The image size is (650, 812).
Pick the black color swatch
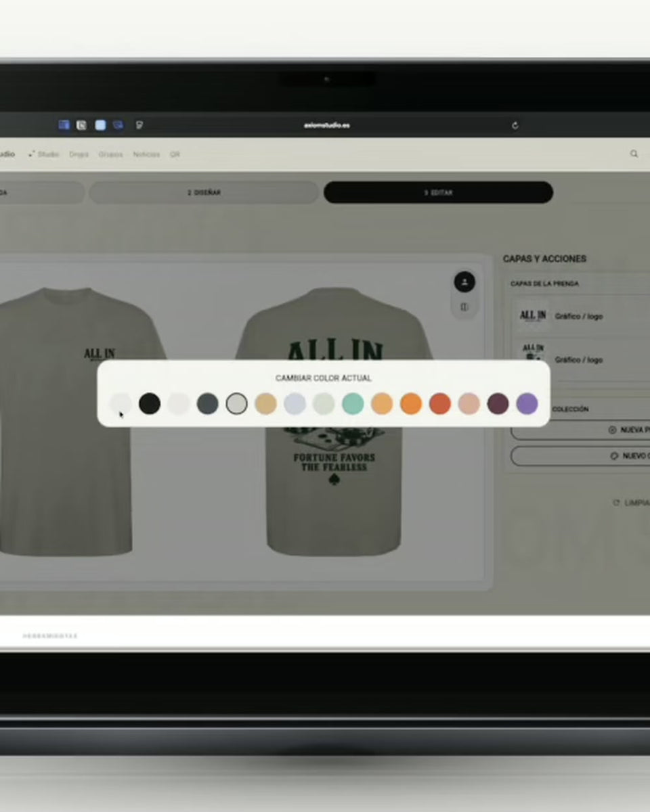tap(150, 404)
